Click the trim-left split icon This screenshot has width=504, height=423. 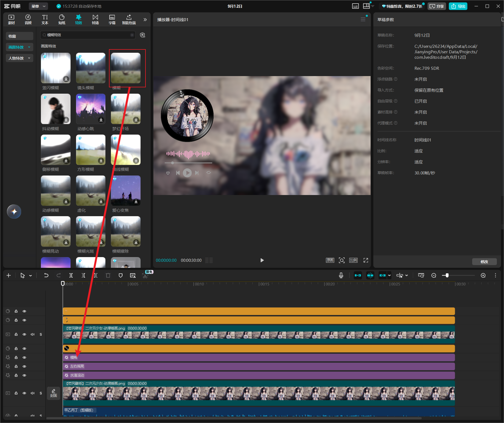83,275
